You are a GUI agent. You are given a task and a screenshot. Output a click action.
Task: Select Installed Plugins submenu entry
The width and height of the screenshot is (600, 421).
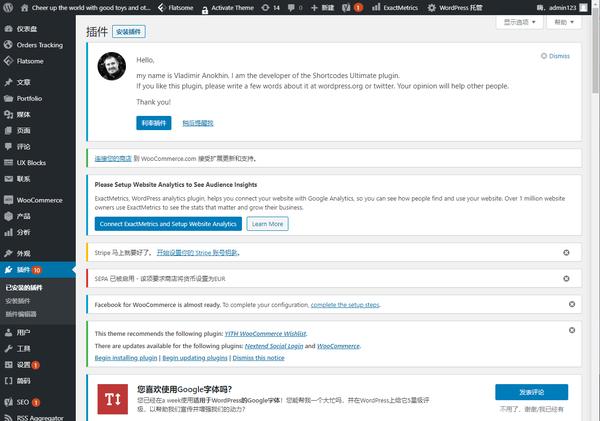click(24, 288)
